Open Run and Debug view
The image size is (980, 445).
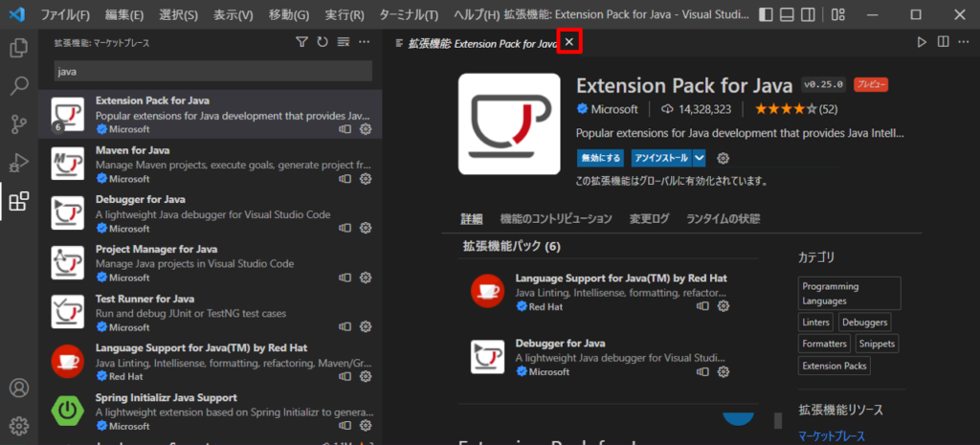point(19,163)
